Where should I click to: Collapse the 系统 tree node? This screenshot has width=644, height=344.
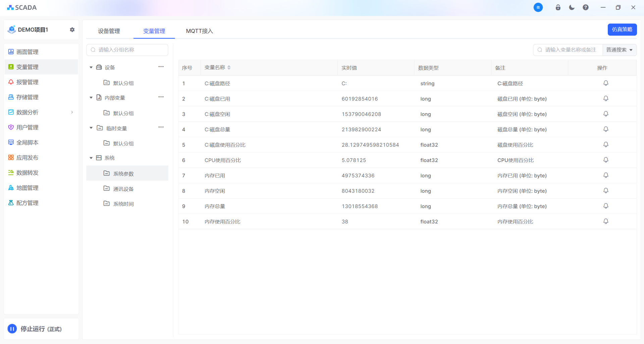tap(91, 158)
